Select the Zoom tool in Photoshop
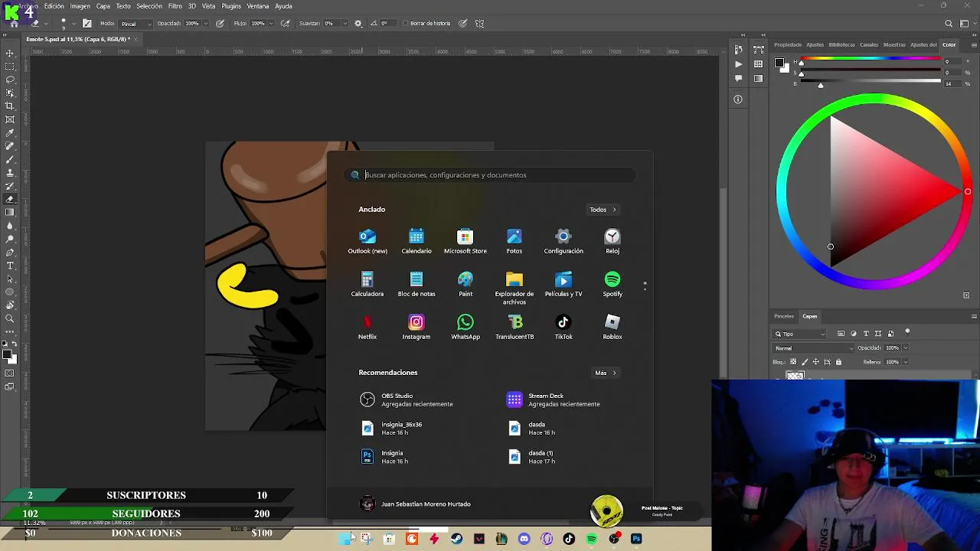Image resolution: width=980 pixels, height=551 pixels. coord(10,318)
